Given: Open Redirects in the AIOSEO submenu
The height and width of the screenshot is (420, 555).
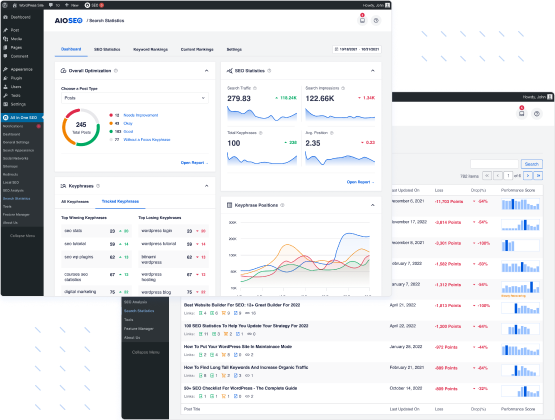Looking at the screenshot, I should point(11,174).
